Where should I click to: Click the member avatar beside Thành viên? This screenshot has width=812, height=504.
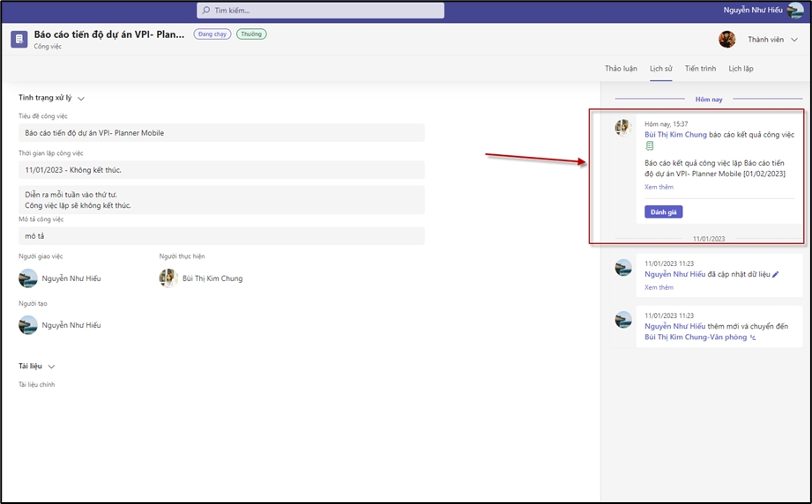coord(726,40)
